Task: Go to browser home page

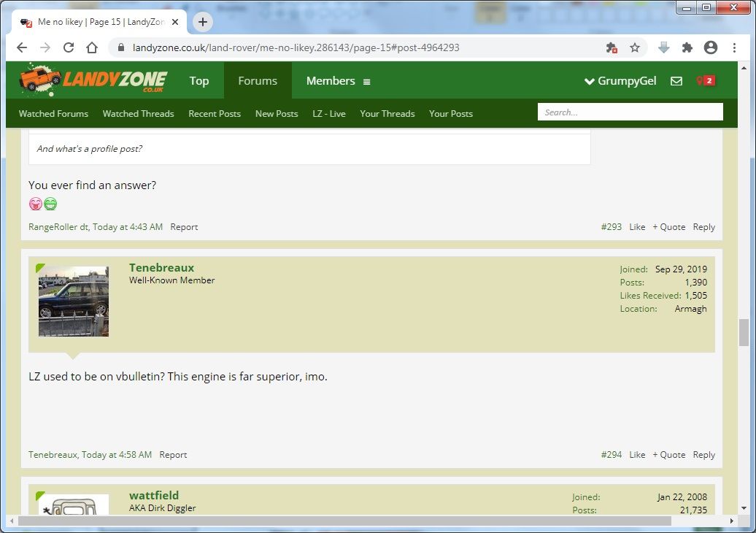Action: [x=92, y=47]
